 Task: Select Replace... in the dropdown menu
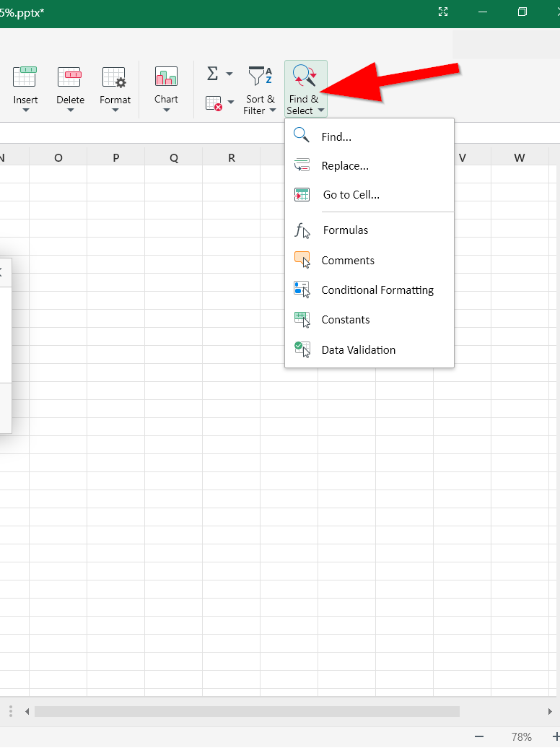pos(345,166)
